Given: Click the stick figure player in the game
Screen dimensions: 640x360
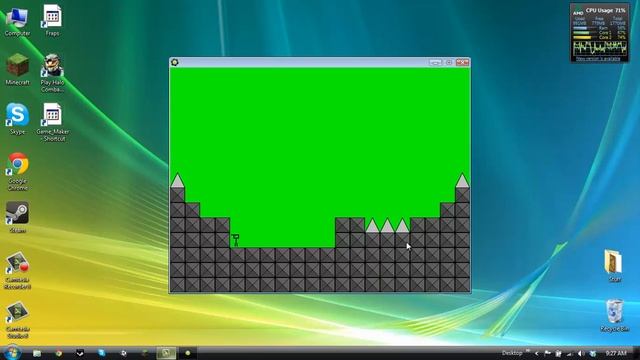Looking at the screenshot, I should (x=236, y=240).
